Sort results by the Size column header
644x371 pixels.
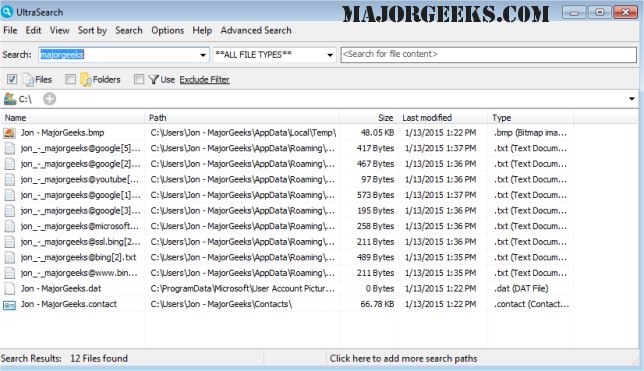(x=385, y=118)
